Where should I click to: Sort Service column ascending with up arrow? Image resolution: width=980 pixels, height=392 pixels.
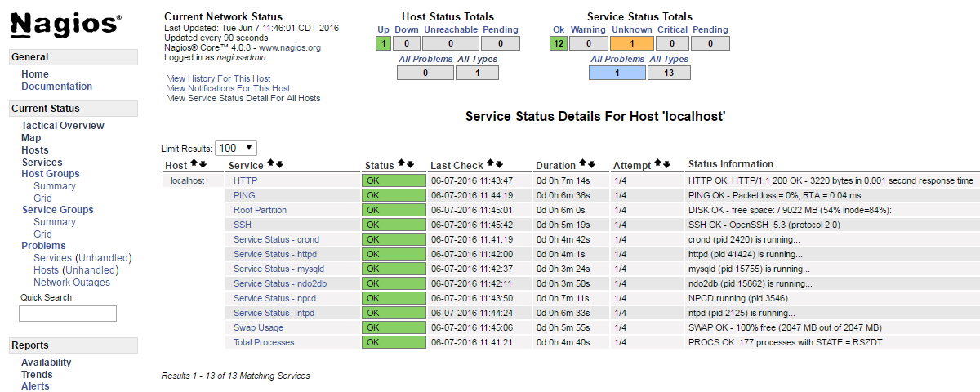[271, 164]
